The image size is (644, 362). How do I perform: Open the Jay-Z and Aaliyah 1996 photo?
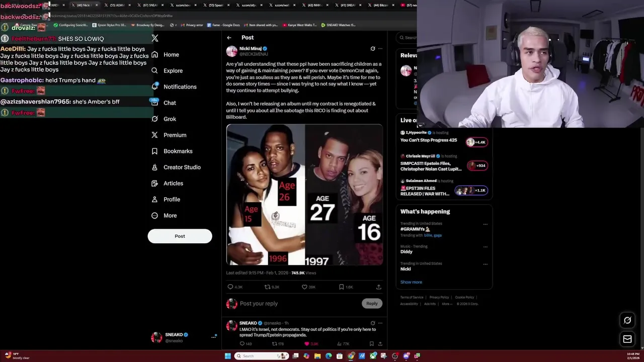(x=265, y=195)
